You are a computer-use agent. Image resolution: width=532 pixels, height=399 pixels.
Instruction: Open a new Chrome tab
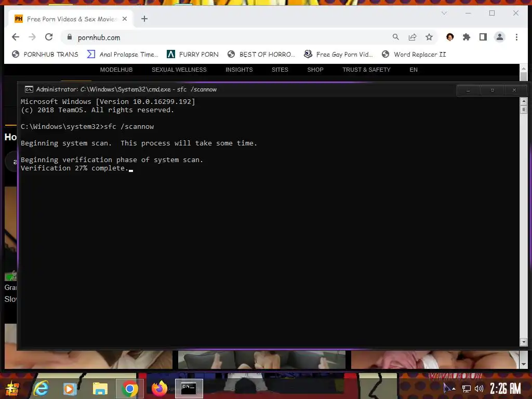[x=144, y=19]
